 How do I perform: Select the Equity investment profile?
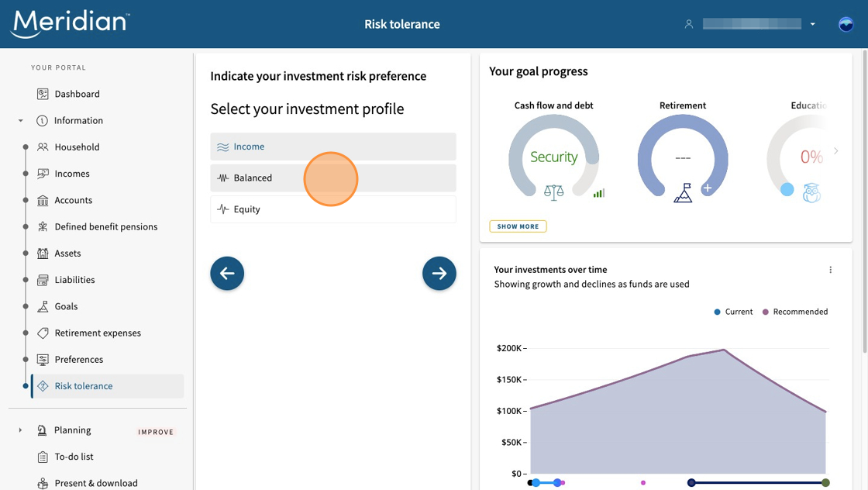click(333, 209)
